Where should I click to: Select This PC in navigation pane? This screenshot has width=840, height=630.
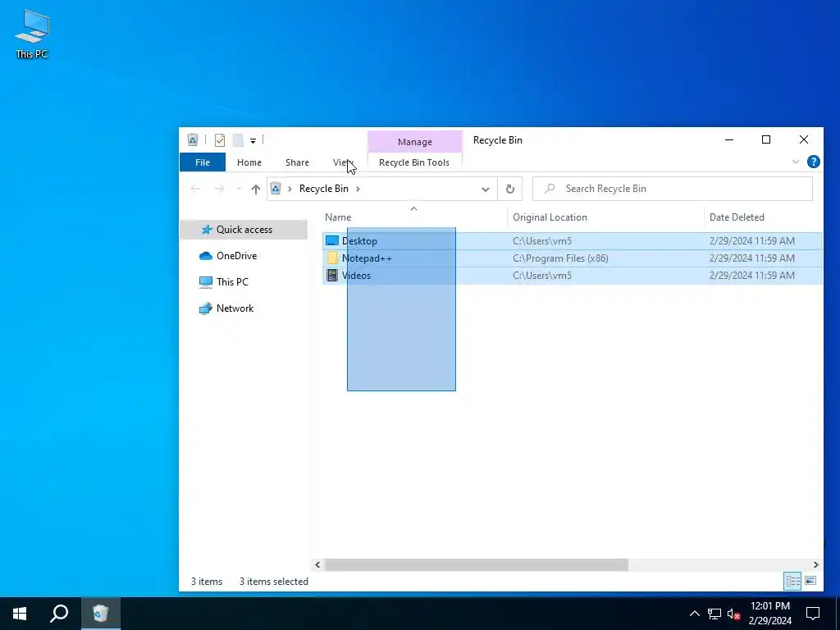pyautogui.click(x=232, y=282)
